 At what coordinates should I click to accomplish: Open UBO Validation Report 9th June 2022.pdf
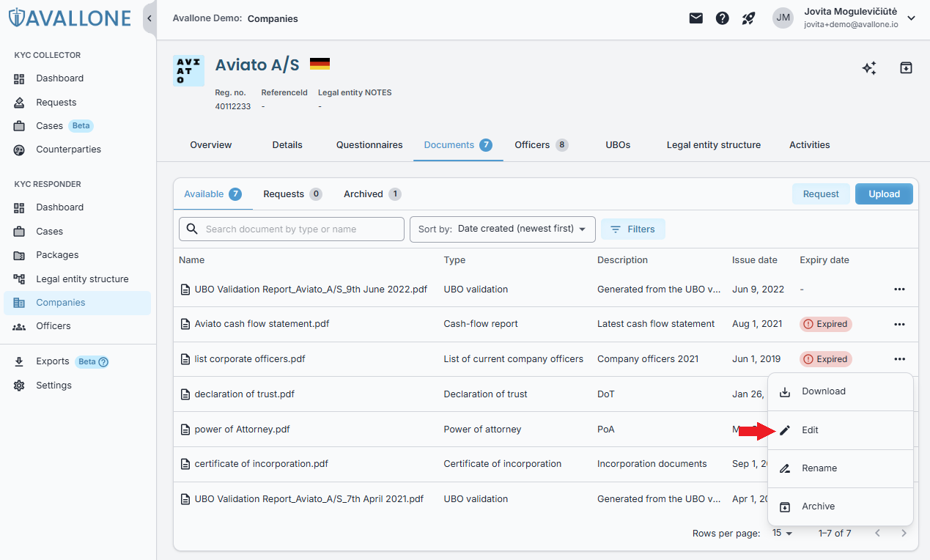pos(311,290)
